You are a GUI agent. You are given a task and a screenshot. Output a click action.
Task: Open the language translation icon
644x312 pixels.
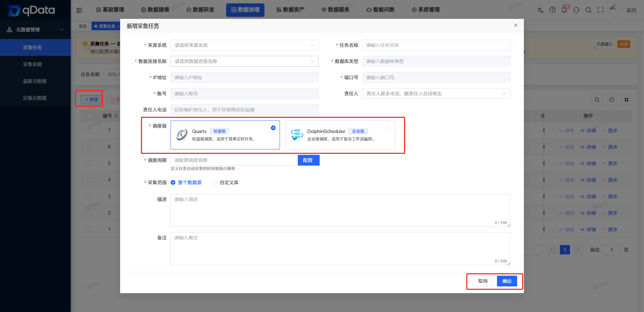(540, 10)
